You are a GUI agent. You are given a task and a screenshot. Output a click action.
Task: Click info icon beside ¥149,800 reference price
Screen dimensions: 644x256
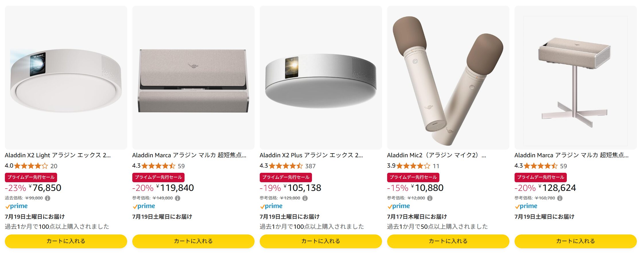coord(178,198)
